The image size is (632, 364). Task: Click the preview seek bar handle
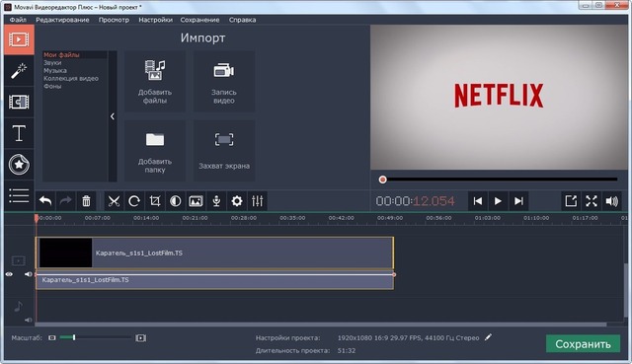382,180
